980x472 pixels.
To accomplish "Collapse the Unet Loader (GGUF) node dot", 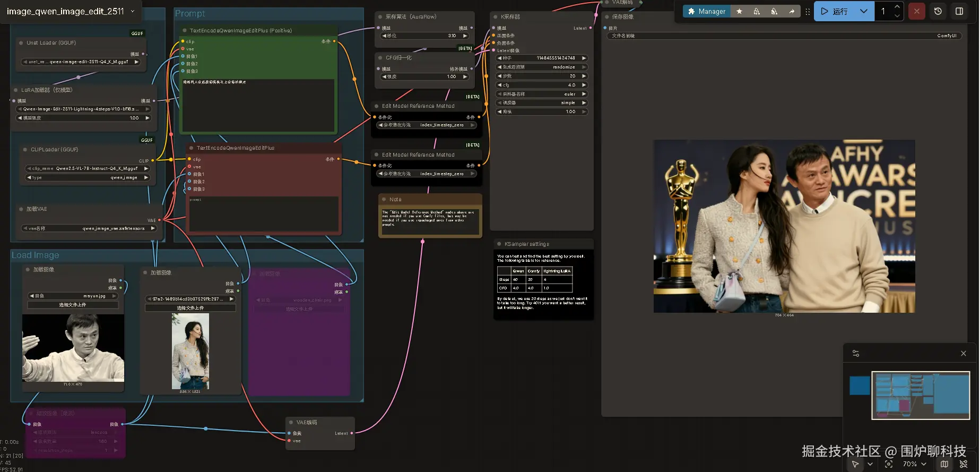I will coord(21,43).
